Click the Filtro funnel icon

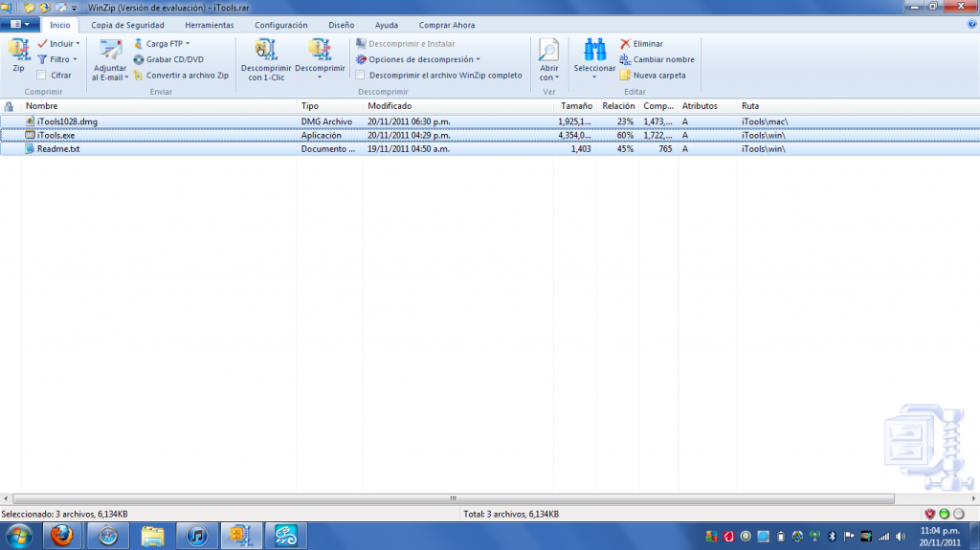click(x=42, y=59)
